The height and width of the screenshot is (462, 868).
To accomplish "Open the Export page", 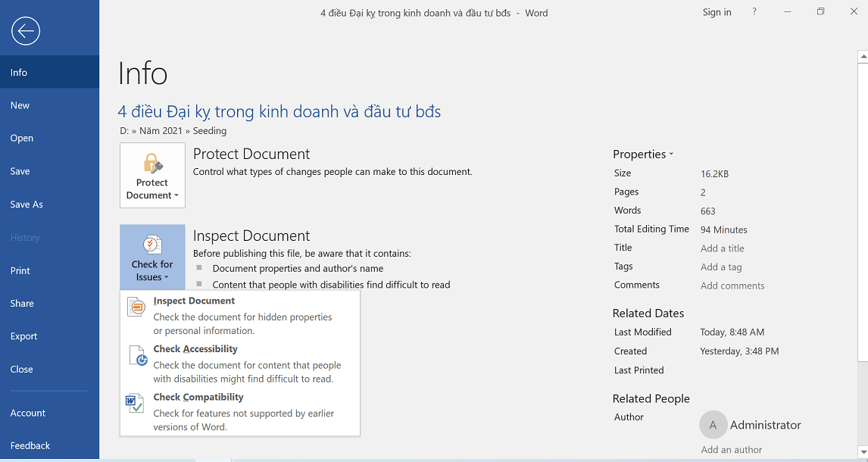I will pos(49,336).
